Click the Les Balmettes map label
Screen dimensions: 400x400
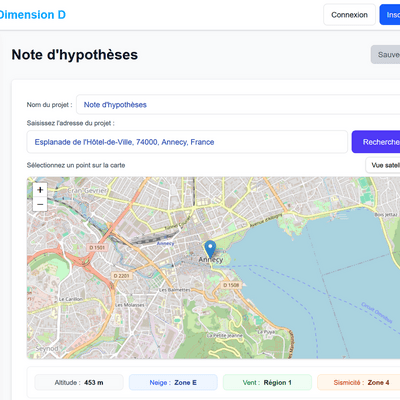coord(174,290)
